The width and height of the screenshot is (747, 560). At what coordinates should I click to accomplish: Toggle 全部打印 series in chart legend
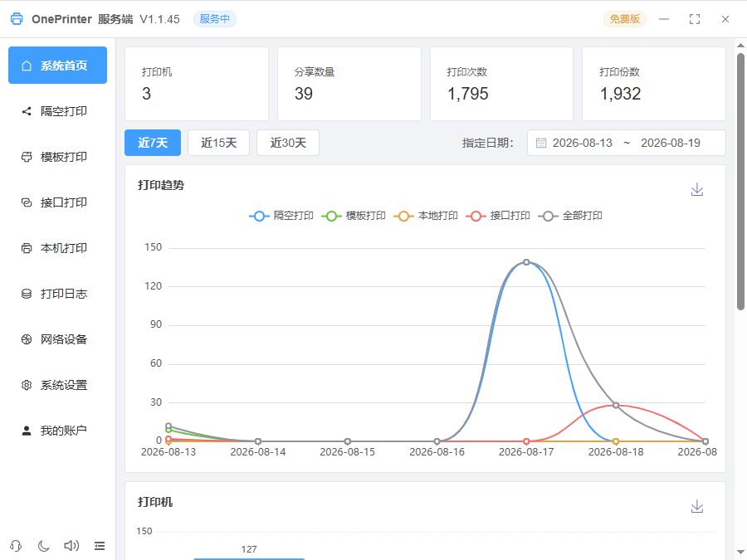570,216
